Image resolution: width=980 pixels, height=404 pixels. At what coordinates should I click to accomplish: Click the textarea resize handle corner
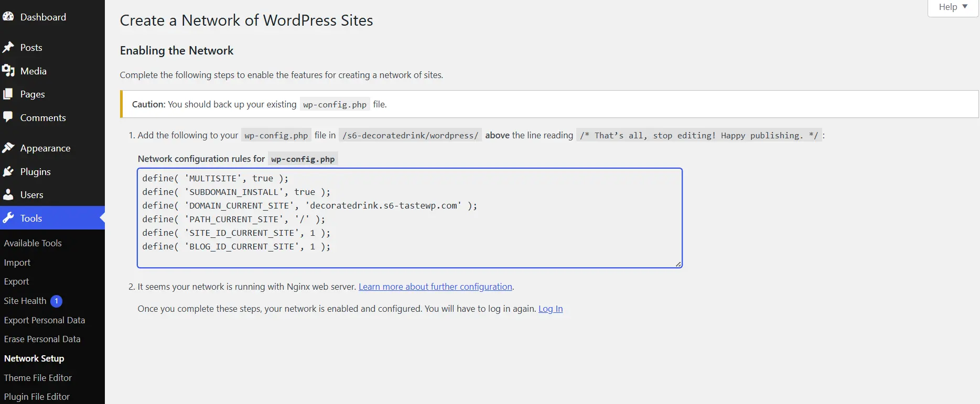click(679, 264)
